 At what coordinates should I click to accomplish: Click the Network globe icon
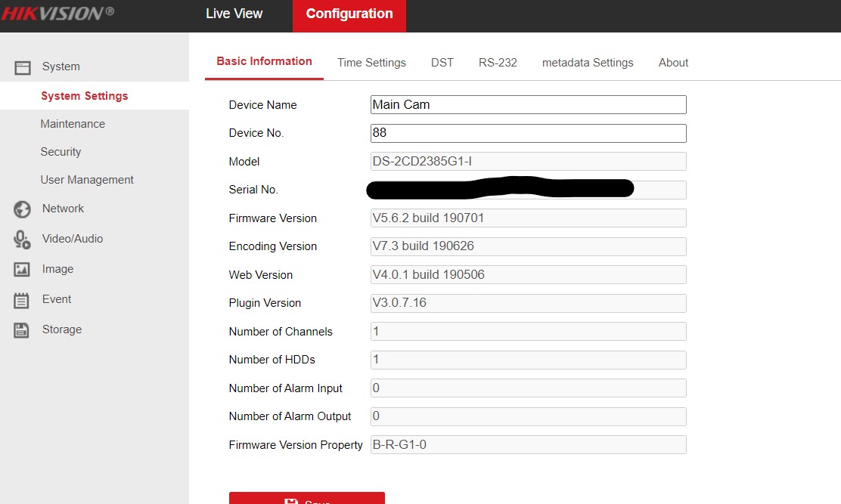[23, 209]
